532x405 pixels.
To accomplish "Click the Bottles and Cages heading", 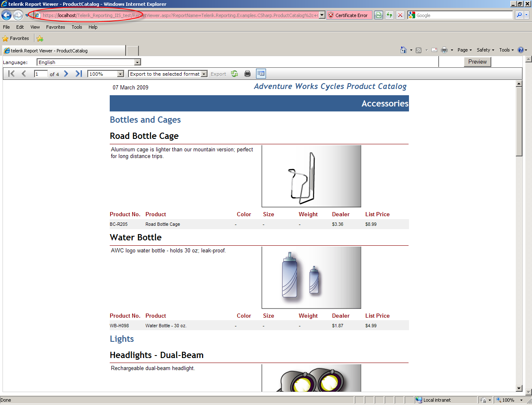I will tap(145, 120).
